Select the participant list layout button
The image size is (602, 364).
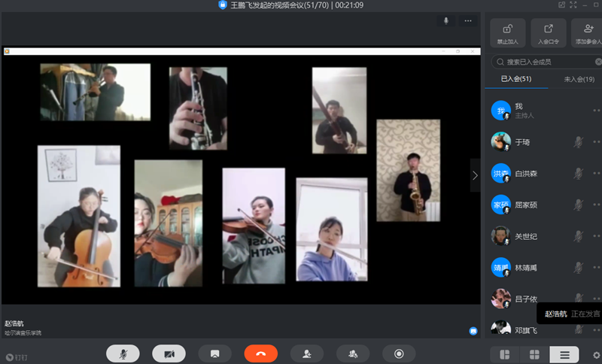click(x=564, y=353)
